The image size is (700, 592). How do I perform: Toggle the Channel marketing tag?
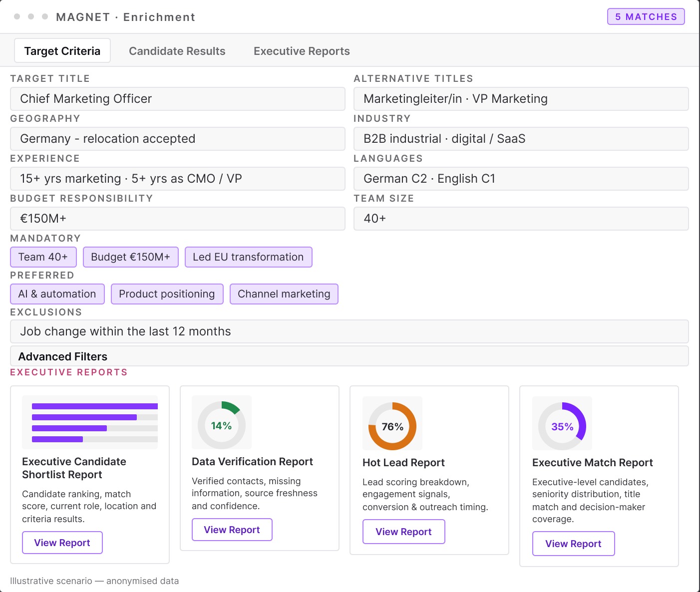[x=284, y=294]
